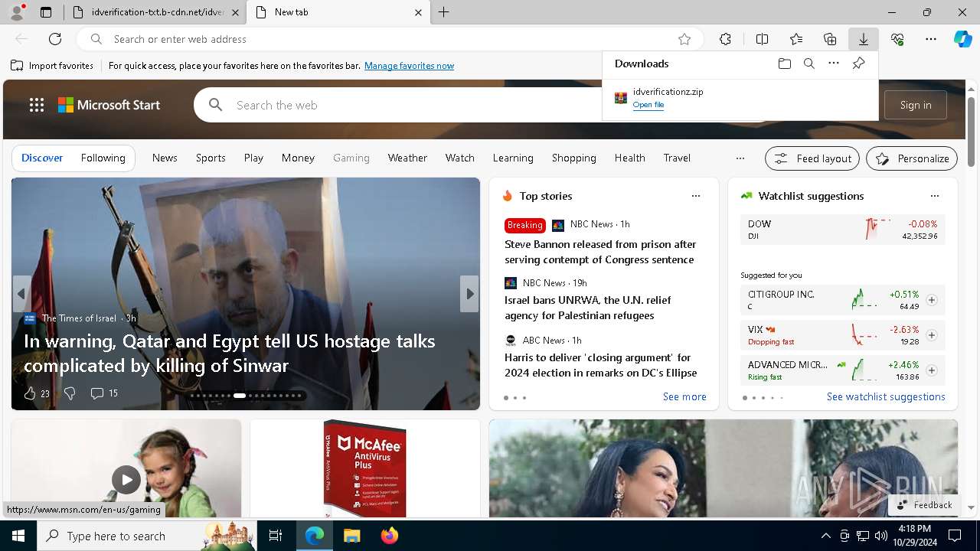
Task: Open the Weather category
Action: [407, 158]
